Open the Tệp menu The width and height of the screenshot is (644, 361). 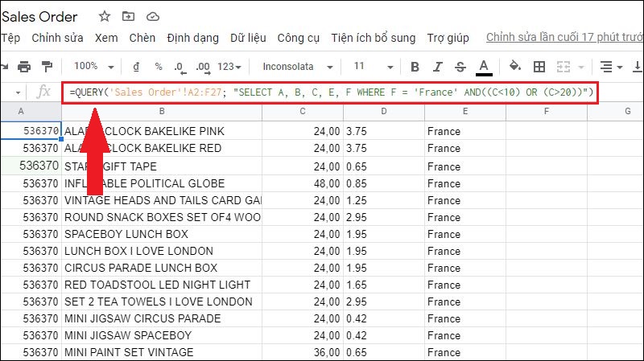pyautogui.click(x=10, y=38)
